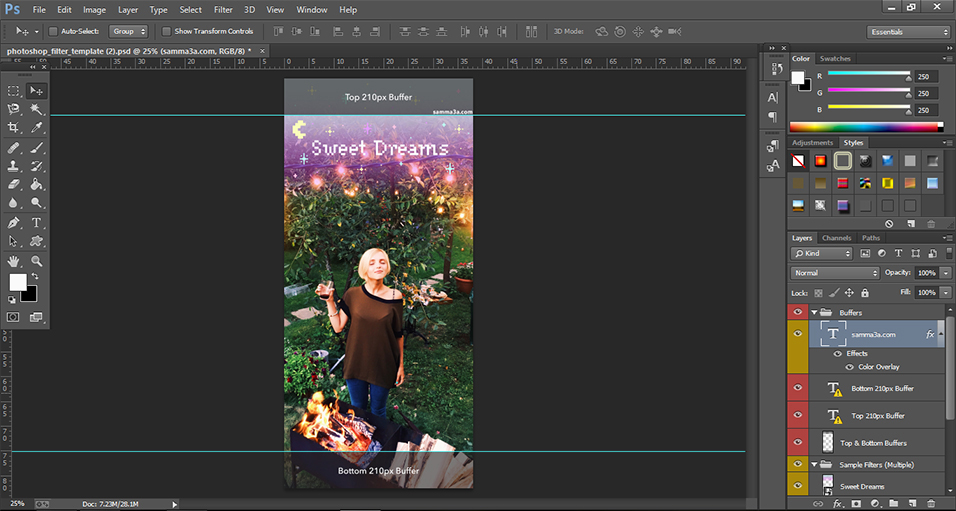The height and width of the screenshot is (511, 956).
Task: Select the Hand tool
Action: pos(14,261)
